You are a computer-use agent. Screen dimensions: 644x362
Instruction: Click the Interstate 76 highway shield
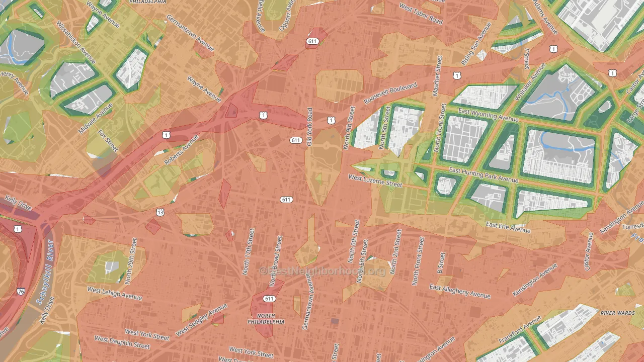point(21,292)
